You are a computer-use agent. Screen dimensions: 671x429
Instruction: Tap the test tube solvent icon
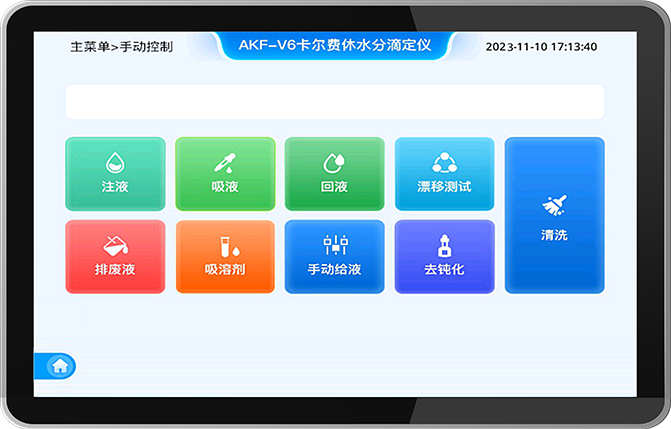[x=224, y=245]
